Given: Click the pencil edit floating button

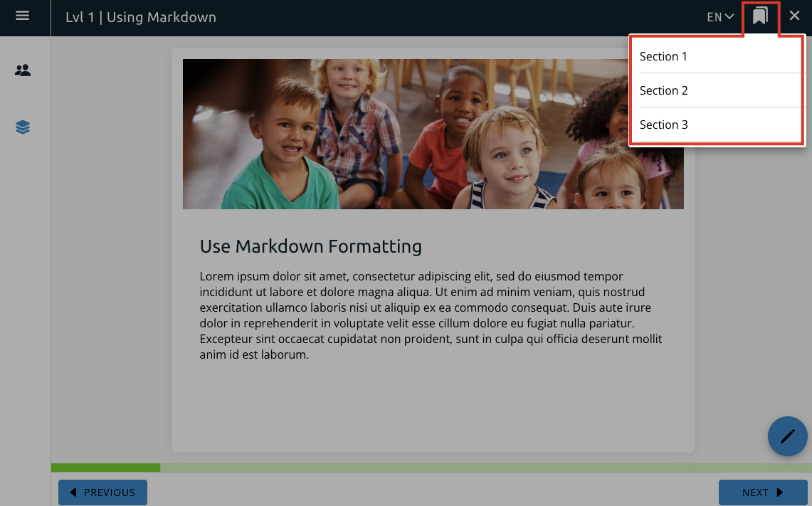Looking at the screenshot, I should (787, 436).
